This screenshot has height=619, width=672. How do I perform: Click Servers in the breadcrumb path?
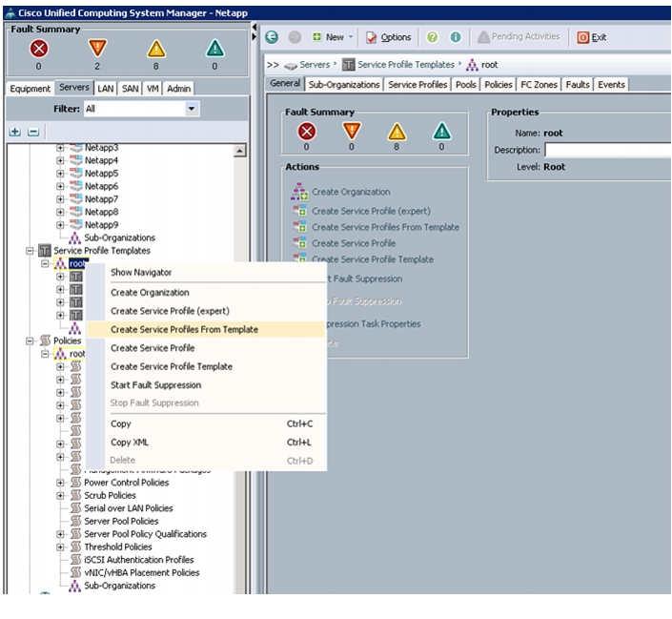(x=315, y=65)
